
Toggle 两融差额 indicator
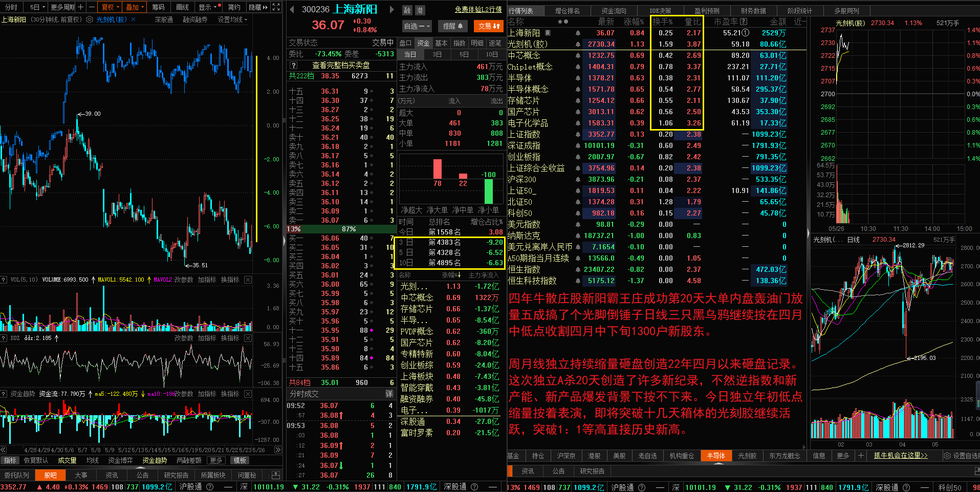point(189,460)
